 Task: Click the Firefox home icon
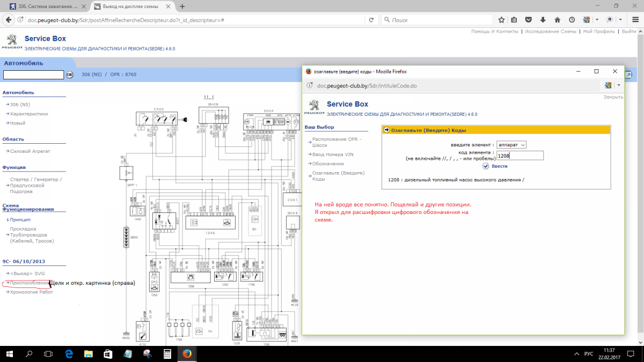pyautogui.click(x=557, y=20)
